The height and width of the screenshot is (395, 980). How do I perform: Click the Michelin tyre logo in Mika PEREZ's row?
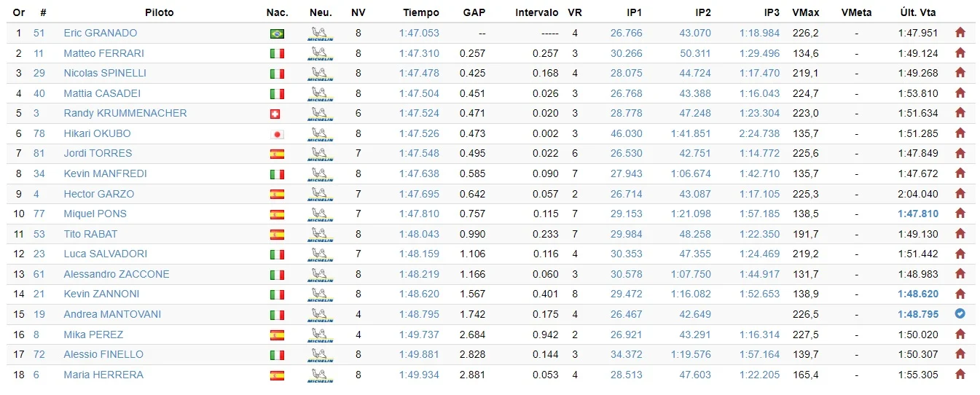[x=321, y=335]
